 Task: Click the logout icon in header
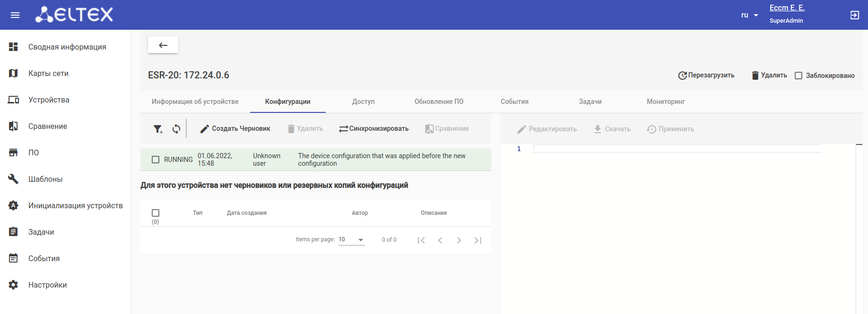click(x=854, y=15)
